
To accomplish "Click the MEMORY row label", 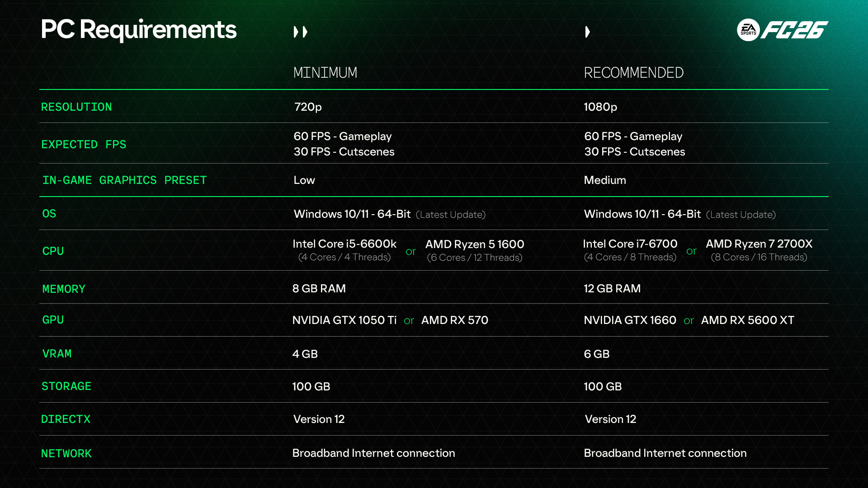I will [64, 289].
